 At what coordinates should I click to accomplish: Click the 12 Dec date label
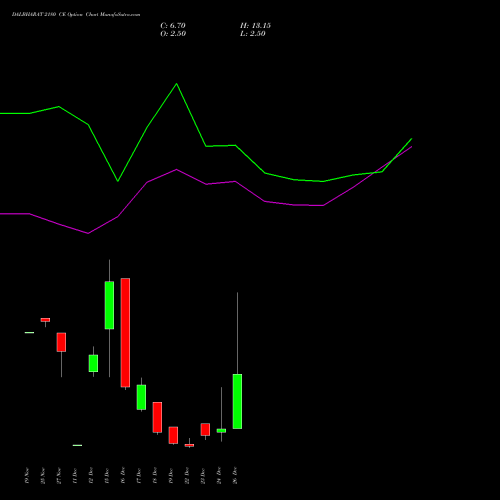point(91,476)
